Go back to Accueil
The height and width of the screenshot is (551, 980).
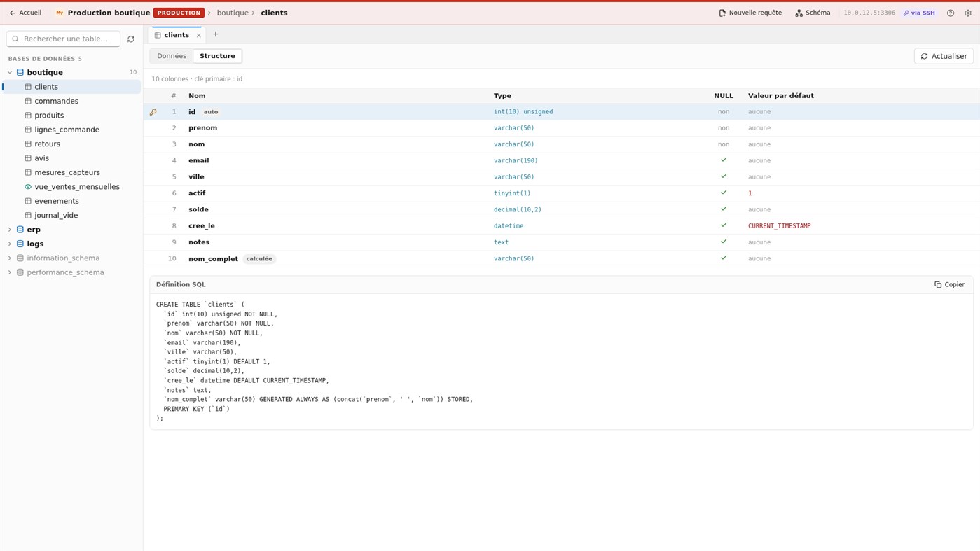(x=25, y=13)
